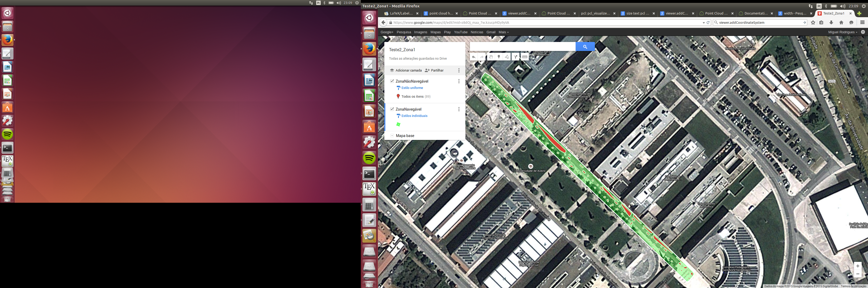
Task: Open Gmail link in Google bar
Action: (x=491, y=32)
